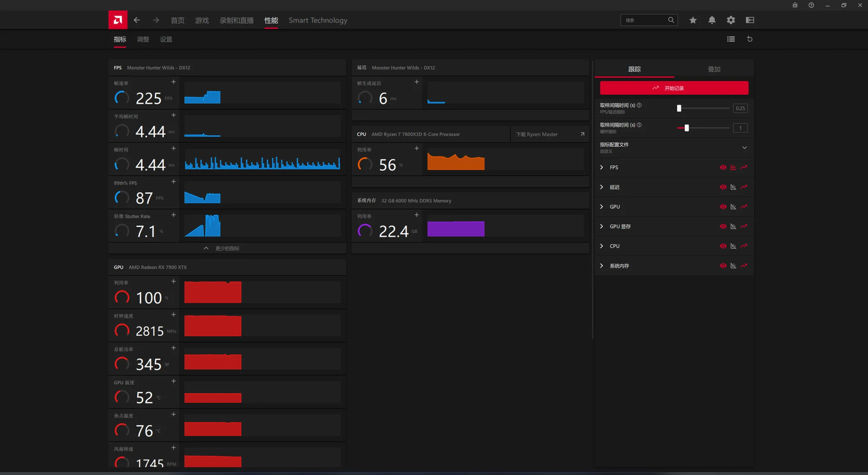
Task: Toggle FPS visibility eye icon
Action: click(723, 167)
